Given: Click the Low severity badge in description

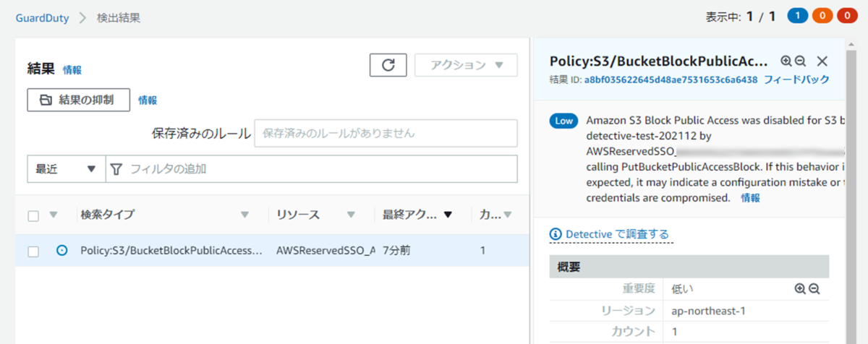Looking at the screenshot, I should click(563, 121).
